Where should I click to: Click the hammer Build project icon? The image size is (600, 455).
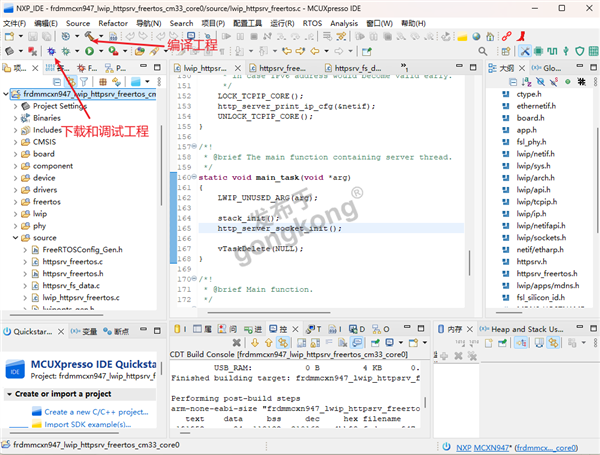89,36
